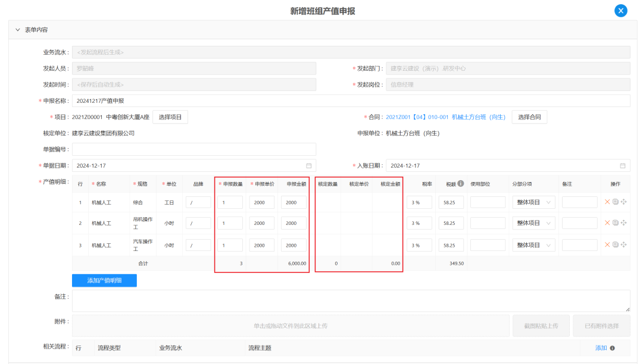Open 分部分项 dropdown in row 1
The image size is (643, 364).
click(x=533, y=202)
